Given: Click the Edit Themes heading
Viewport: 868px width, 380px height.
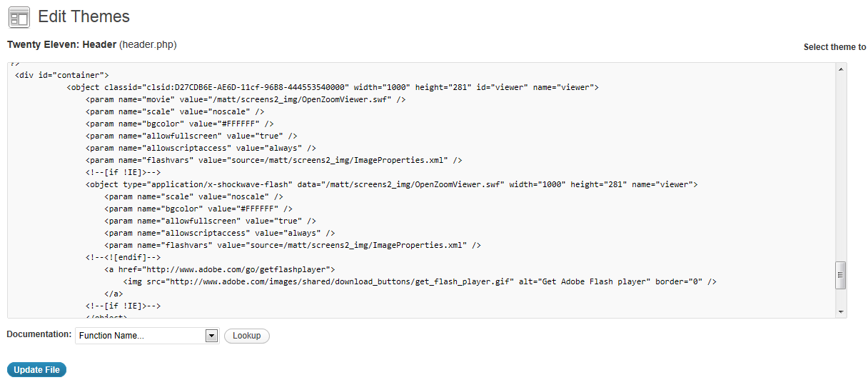Looking at the screenshot, I should point(84,16).
